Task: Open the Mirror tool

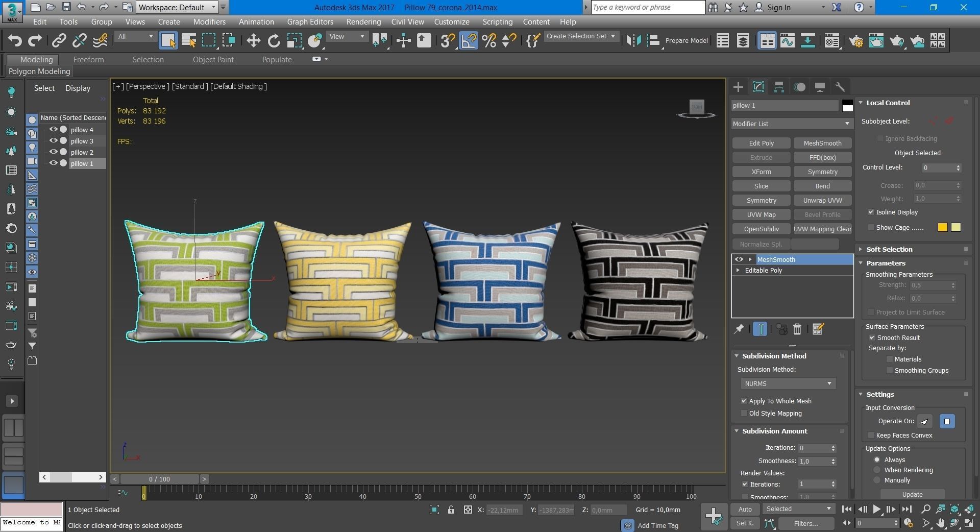Action: tap(633, 41)
